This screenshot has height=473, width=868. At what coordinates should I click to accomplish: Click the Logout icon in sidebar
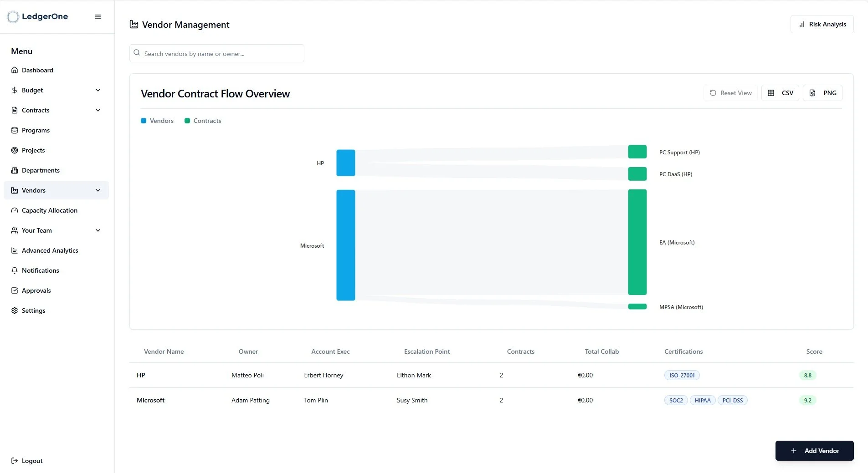(x=15, y=461)
